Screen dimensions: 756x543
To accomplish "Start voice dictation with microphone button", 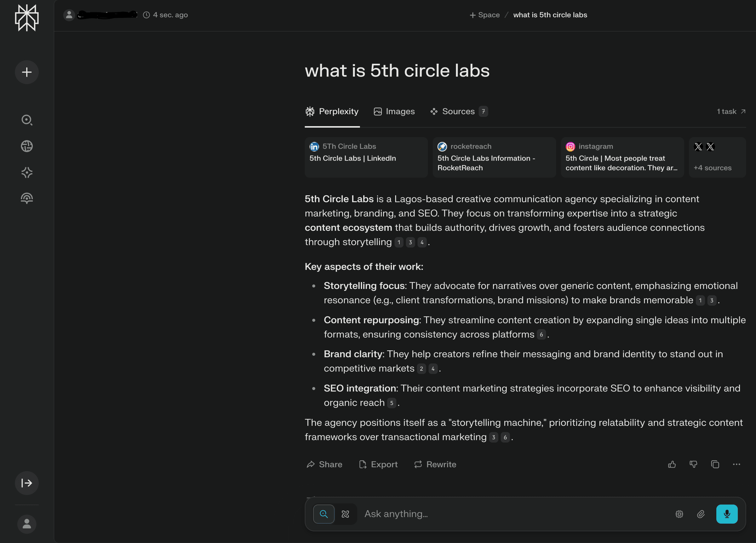I will tap(727, 514).
